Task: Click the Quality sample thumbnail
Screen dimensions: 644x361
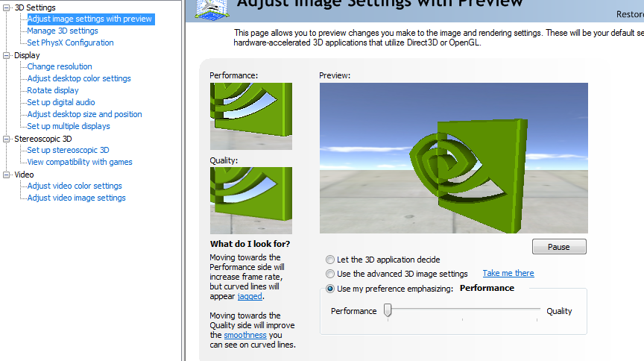Action: (251, 200)
